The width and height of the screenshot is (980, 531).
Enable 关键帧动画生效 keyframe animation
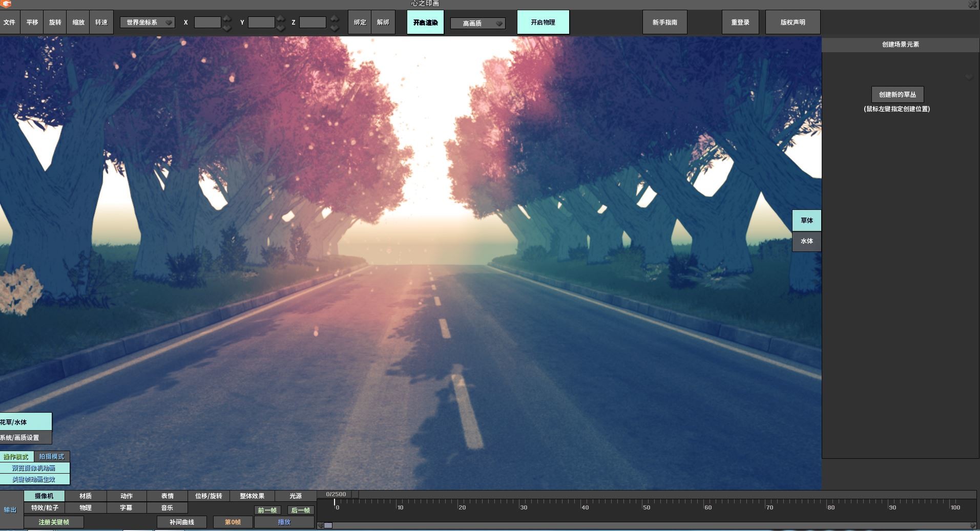34,479
